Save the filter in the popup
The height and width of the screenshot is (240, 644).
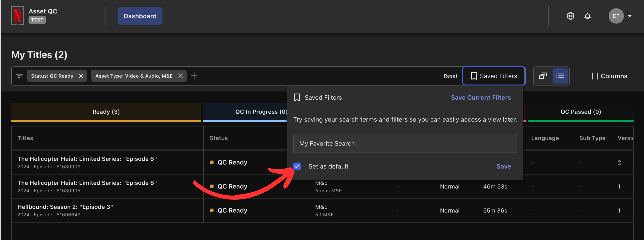(503, 166)
